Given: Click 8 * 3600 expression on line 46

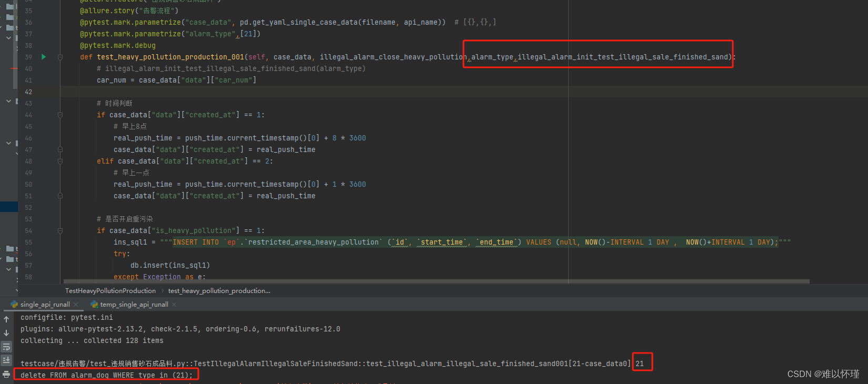Looking at the screenshot, I should coord(349,138).
